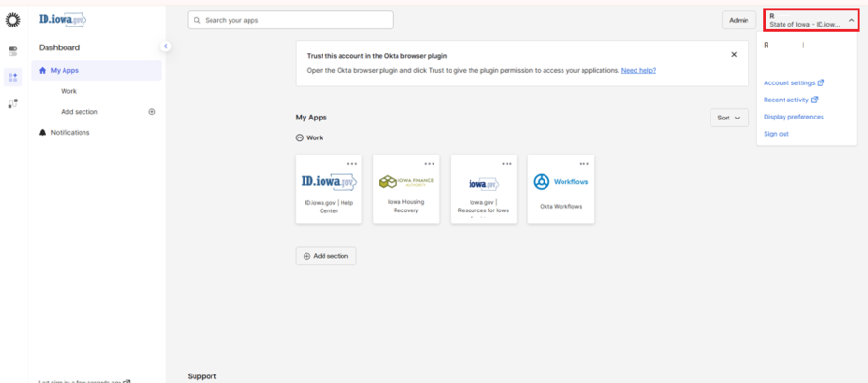Image resolution: width=868 pixels, height=383 pixels.
Task: Click the Search your apps field
Action: tap(290, 20)
